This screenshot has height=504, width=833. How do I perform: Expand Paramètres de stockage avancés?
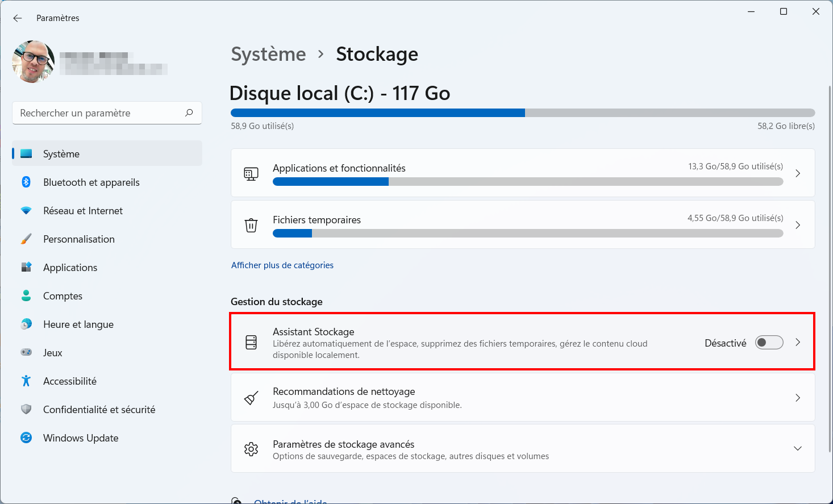click(x=798, y=448)
